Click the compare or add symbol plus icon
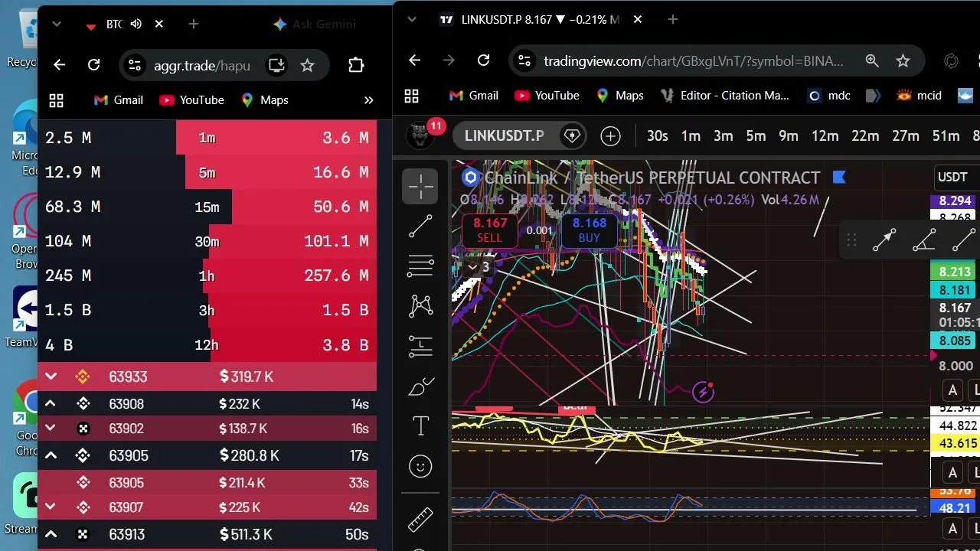 610,136
